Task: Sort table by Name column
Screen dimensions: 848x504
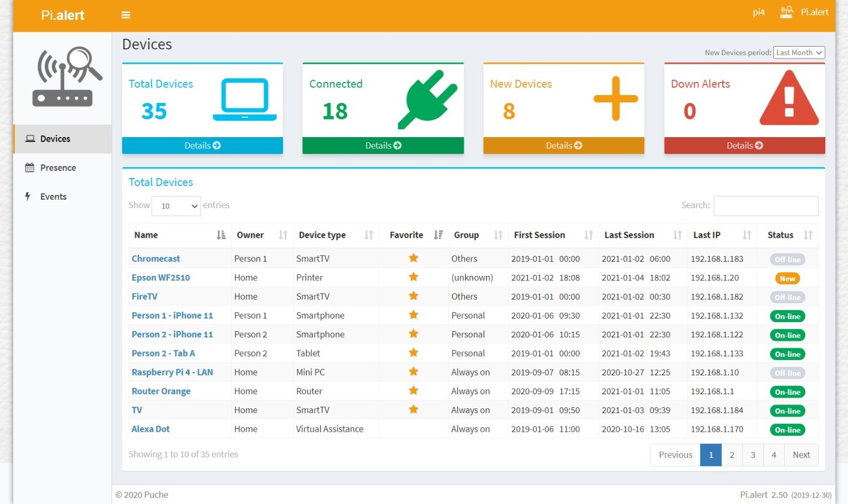Action: (221, 235)
